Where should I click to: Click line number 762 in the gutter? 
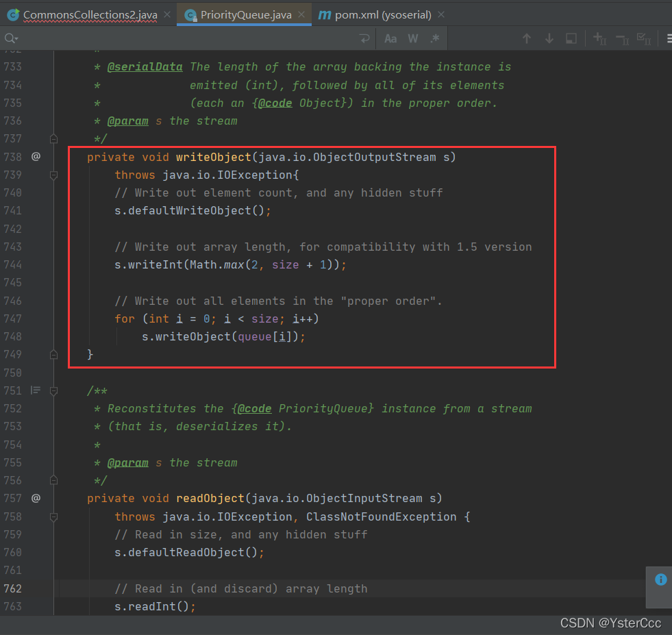13,588
